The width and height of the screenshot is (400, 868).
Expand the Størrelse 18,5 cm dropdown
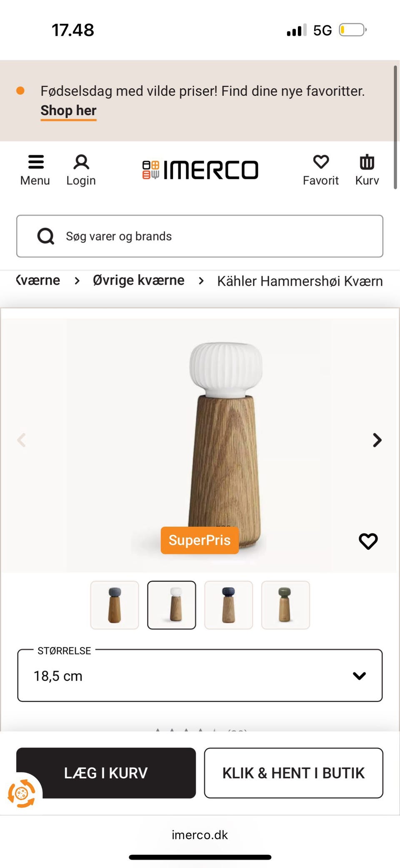click(x=200, y=675)
